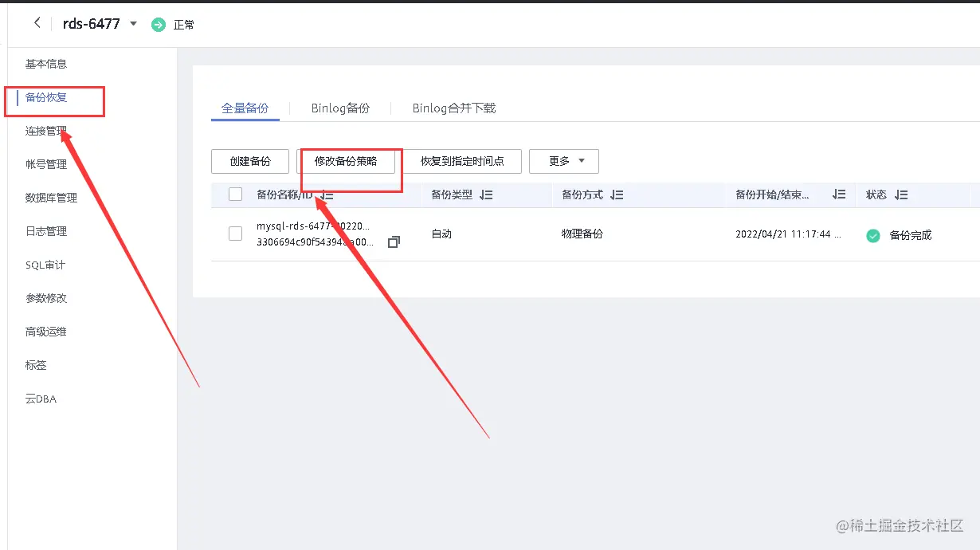Open 云DBA in the sidebar

point(41,399)
